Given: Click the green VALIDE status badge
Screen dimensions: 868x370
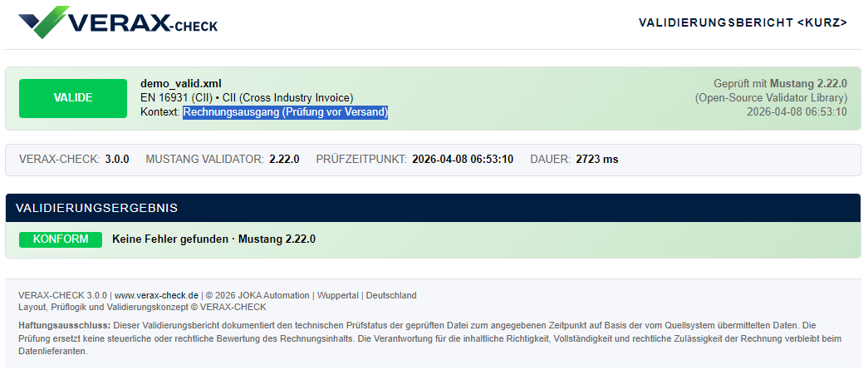Looking at the screenshot, I should pos(73,98).
